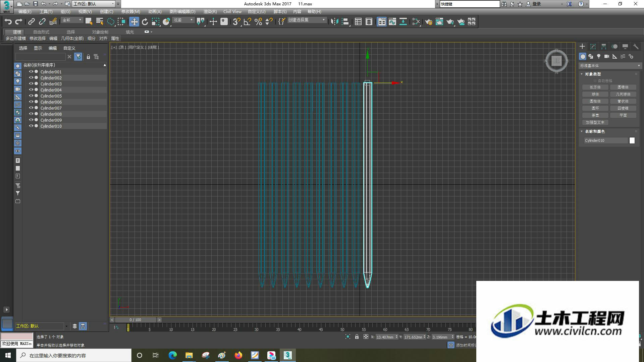Select the Cameras category icon in Create panel
Screen dimensions: 644x362
point(607,56)
